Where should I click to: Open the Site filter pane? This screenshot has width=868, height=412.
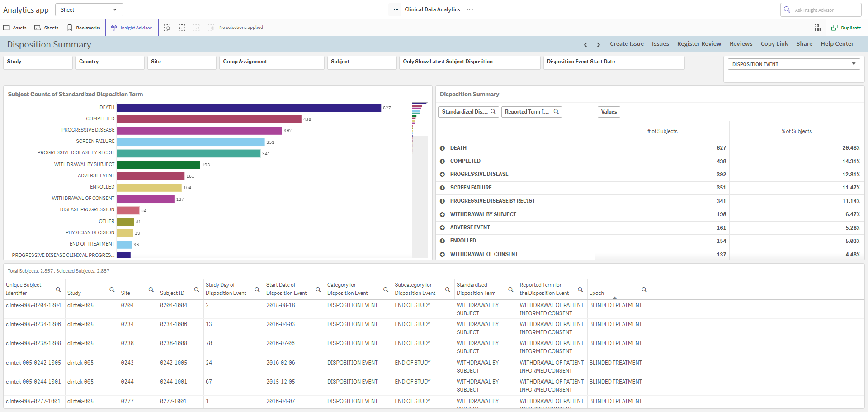(182, 62)
